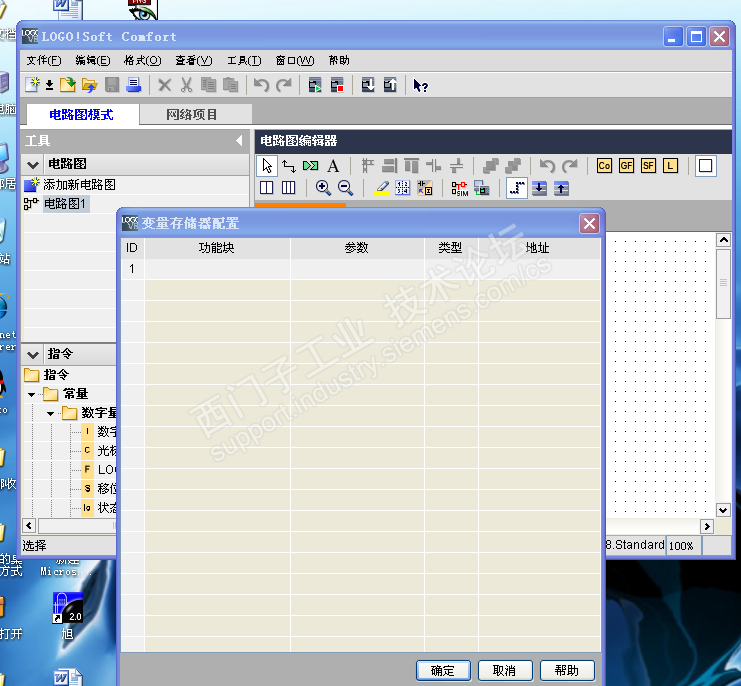Image resolution: width=741 pixels, height=686 pixels.
Task: Click the Undo arrow in main toolbar
Action: point(261,85)
